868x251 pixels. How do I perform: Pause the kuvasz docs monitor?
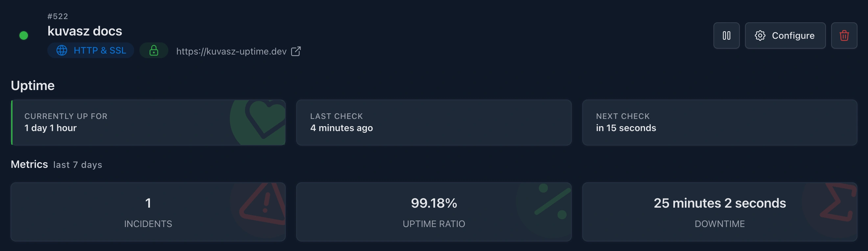tap(726, 35)
